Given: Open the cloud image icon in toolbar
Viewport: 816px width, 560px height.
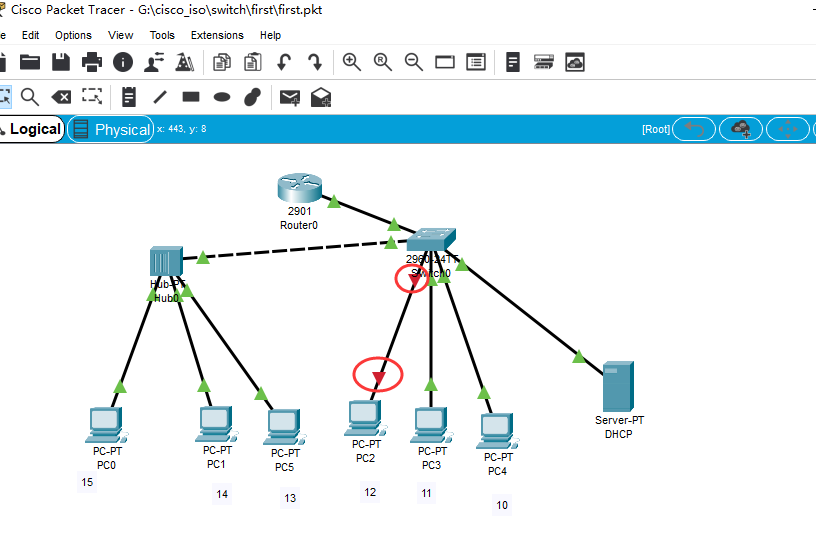Looking at the screenshot, I should pyautogui.click(x=575, y=62).
